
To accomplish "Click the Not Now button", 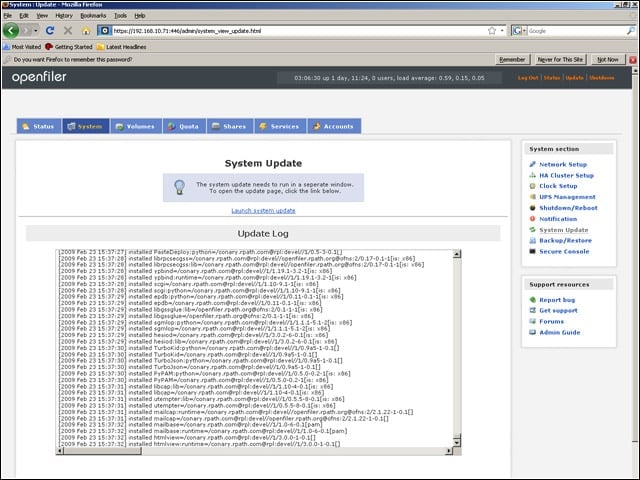I will coord(608,60).
